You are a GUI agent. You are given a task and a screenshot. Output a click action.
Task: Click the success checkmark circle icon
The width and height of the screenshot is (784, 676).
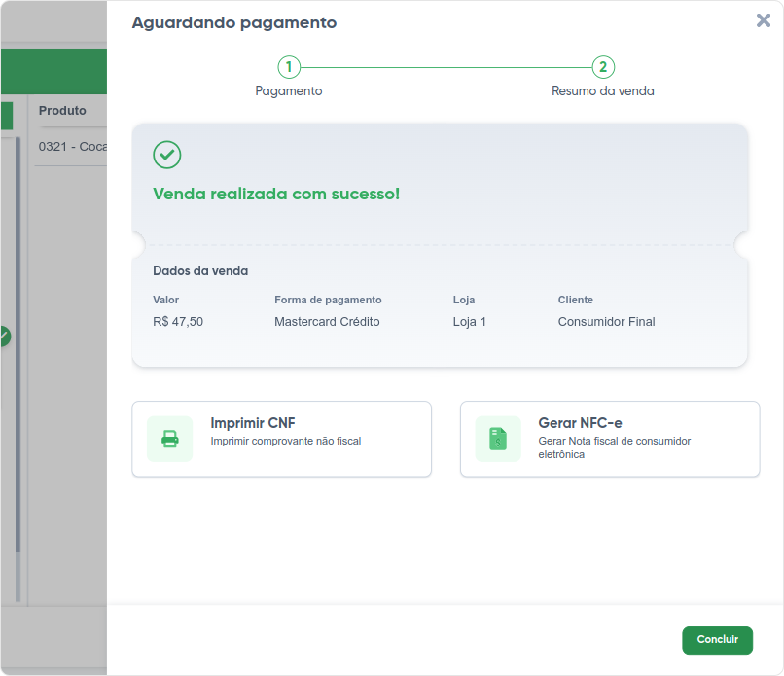click(167, 155)
